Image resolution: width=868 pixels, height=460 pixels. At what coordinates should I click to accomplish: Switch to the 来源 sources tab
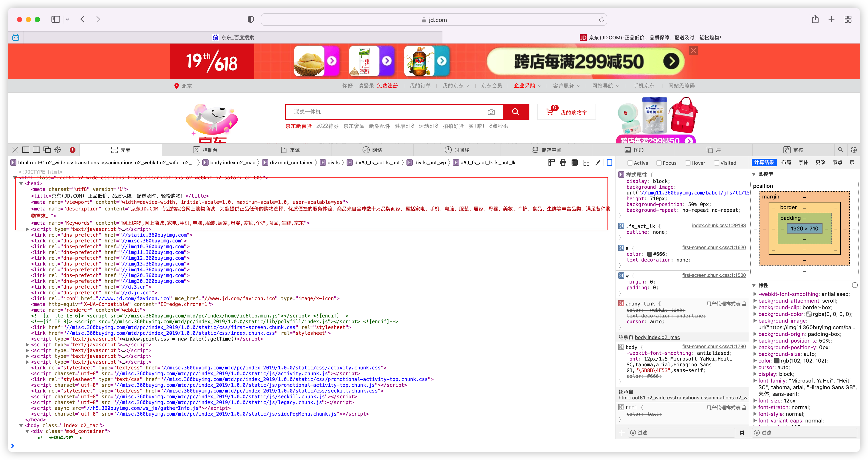[290, 150]
